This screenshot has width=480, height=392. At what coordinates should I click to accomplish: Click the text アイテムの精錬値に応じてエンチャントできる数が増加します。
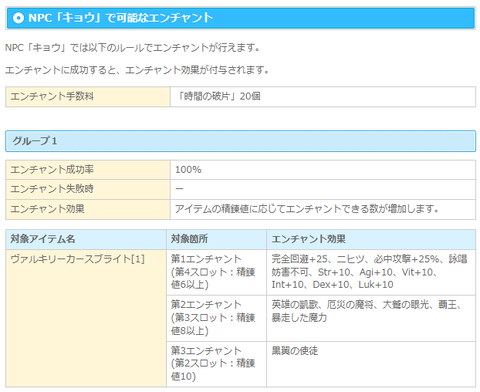[306, 209]
